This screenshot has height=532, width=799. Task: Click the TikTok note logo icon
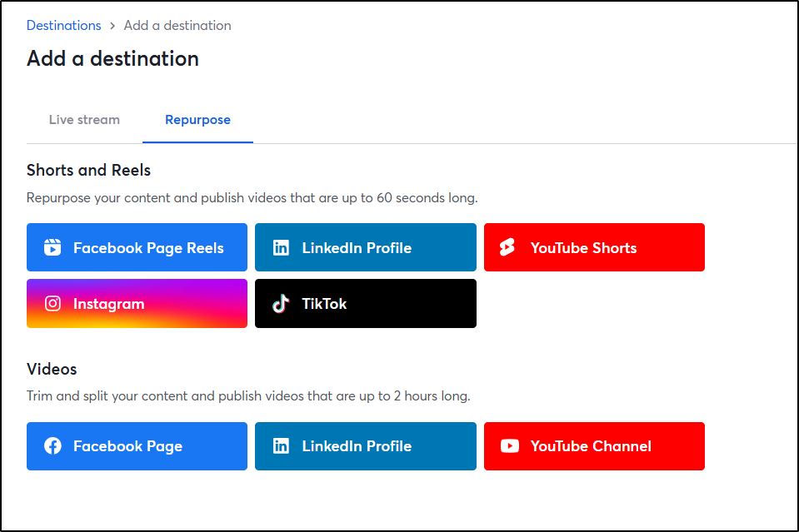click(x=281, y=304)
